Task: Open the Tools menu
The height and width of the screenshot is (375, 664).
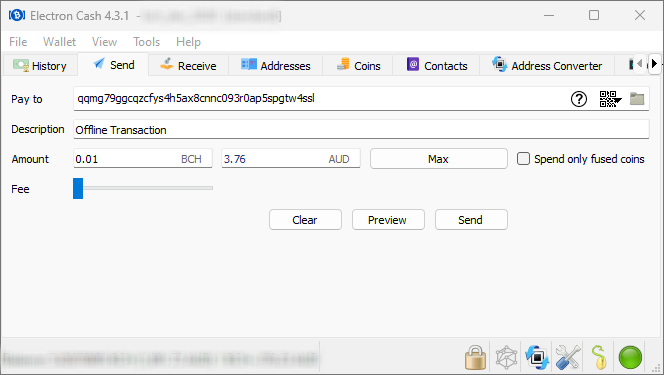Action: click(147, 42)
